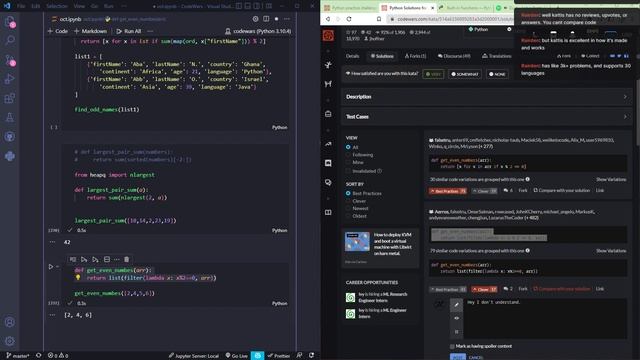Click Run All in notebook toolbar
Screen dimensions: 640x360
(x=129, y=31)
